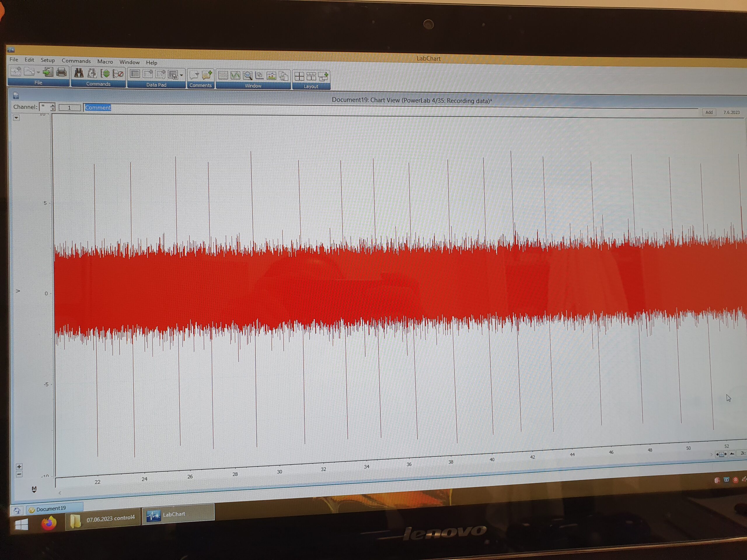Toggle the marker M at chart corner

click(34, 489)
